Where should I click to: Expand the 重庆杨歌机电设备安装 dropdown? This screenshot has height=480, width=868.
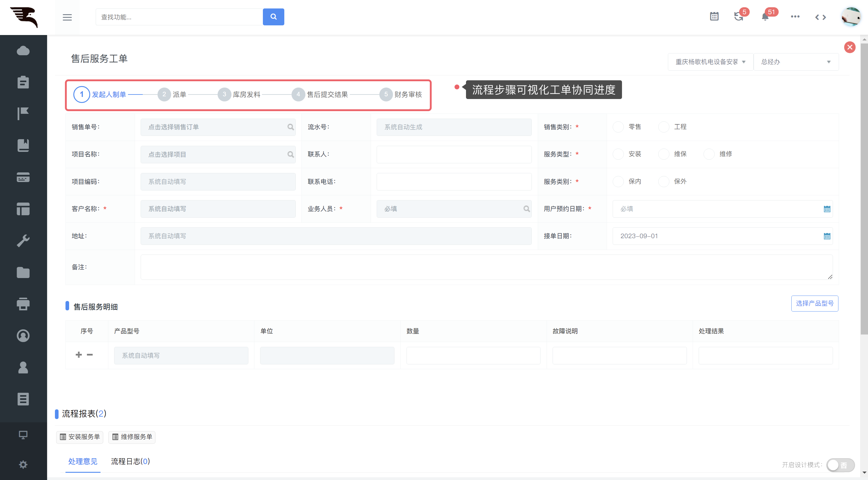pyautogui.click(x=710, y=62)
